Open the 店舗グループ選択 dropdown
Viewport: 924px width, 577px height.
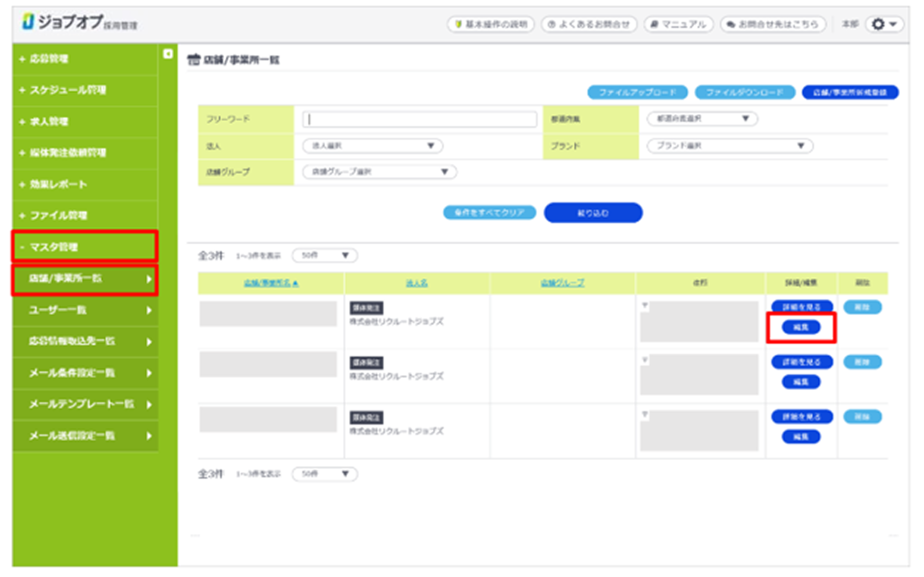(379, 172)
